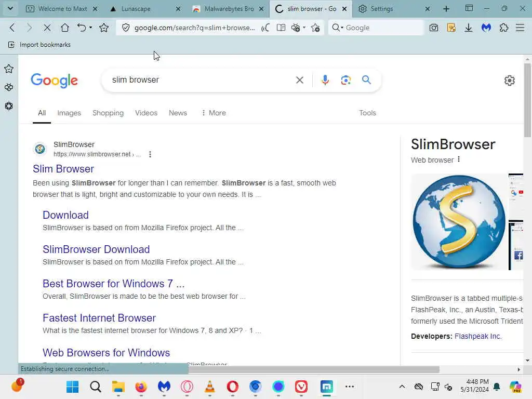
Task: Open the main hamburger menu
Action: click(520, 28)
